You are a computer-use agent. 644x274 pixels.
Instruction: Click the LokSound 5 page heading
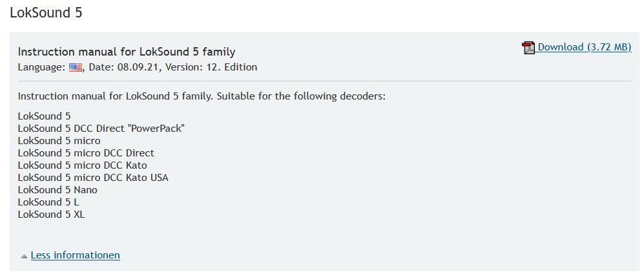click(x=46, y=13)
